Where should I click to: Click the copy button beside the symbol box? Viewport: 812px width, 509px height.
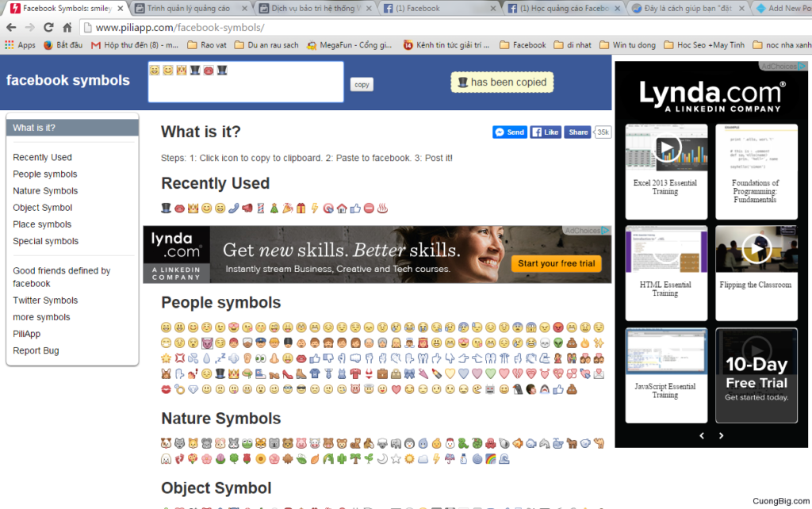[x=362, y=84]
